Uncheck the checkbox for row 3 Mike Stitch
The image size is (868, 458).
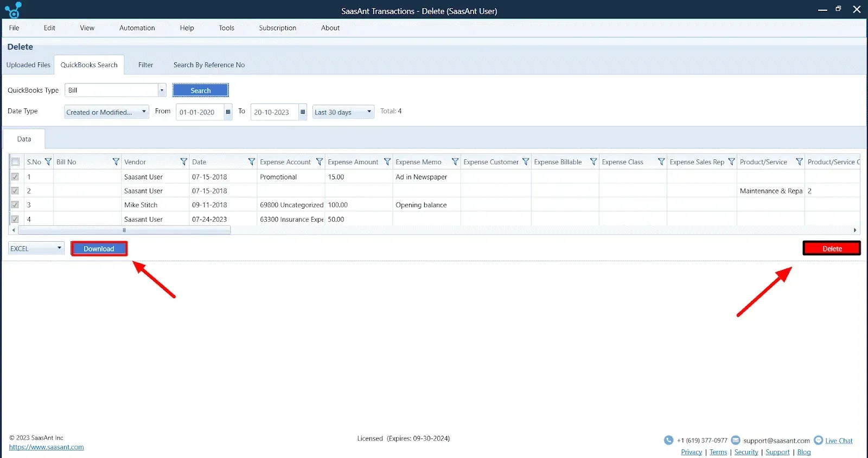tap(15, 205)
